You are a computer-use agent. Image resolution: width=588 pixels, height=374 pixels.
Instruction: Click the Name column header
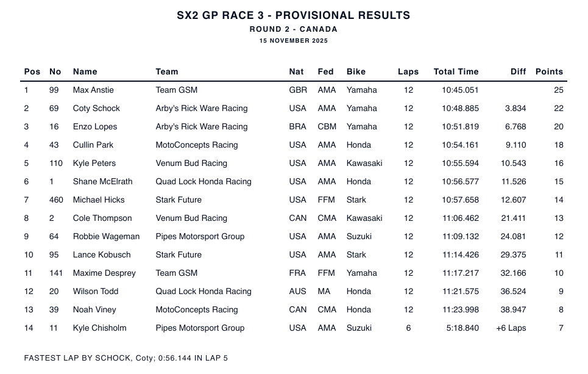tap(85, 71)
